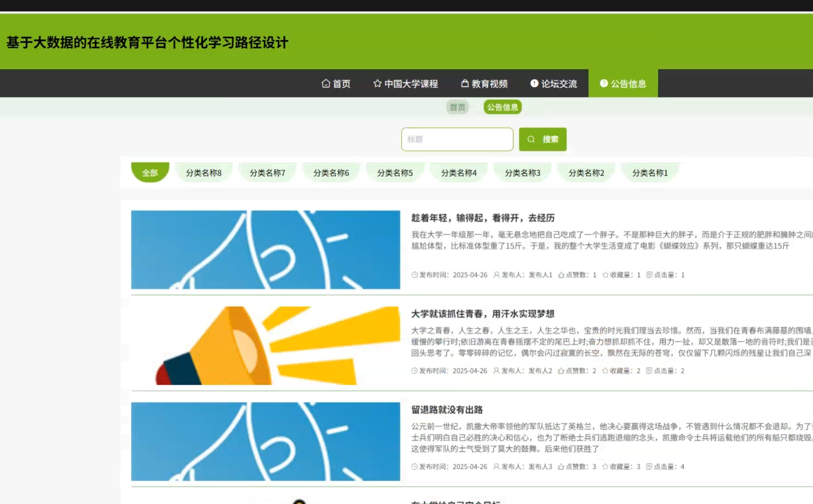
Task: Click the summary text starting 大学之青春，人生之春
Action: tap(612, 341)
